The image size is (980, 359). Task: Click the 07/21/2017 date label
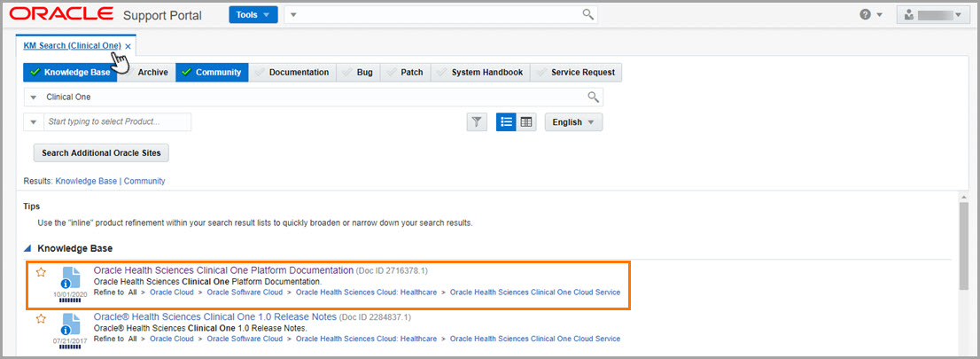coord(71,340)
